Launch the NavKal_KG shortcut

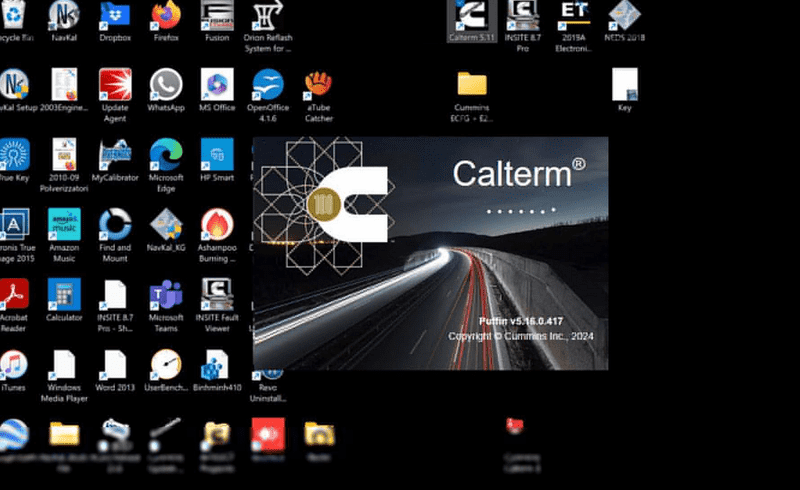click(166, 230)
